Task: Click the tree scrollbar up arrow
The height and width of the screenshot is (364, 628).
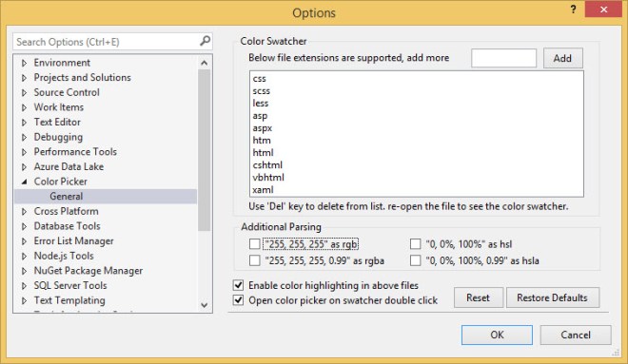Action: [205, 63]
